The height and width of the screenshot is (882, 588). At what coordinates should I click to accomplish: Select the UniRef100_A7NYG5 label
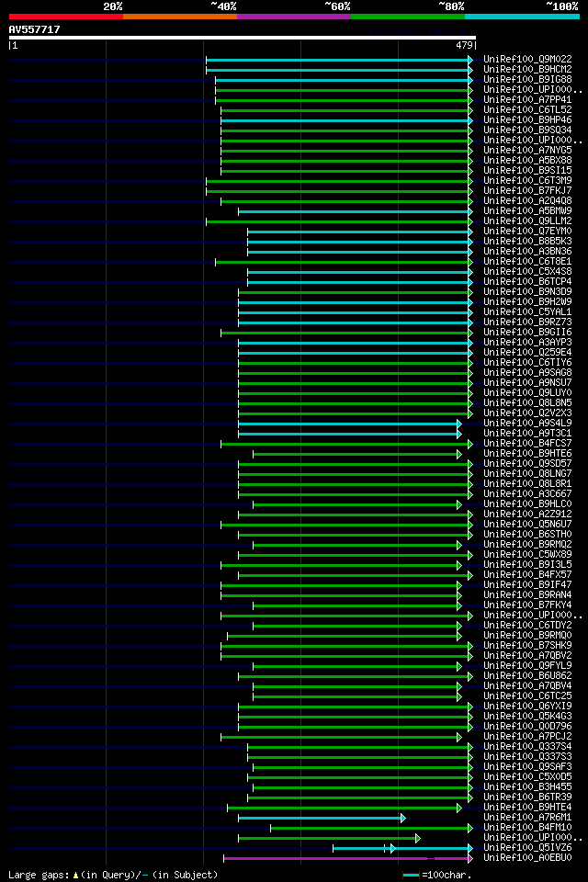click(x=527, y=150)
